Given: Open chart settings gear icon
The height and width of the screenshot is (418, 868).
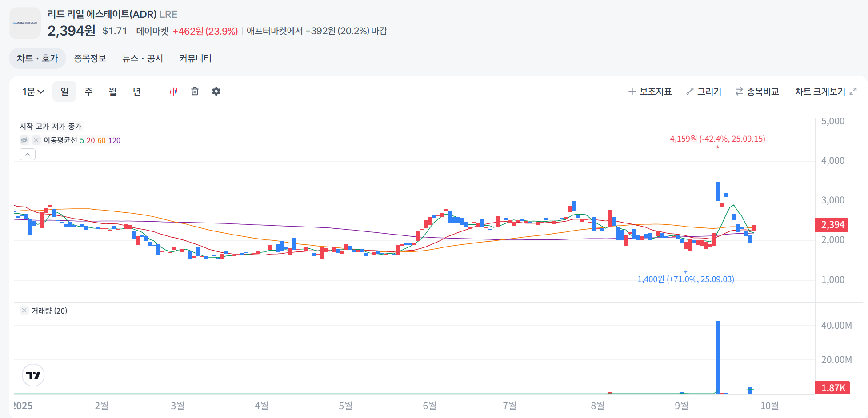Looking at the screenshot, I should pyautogui.click(x=216, y=91).
